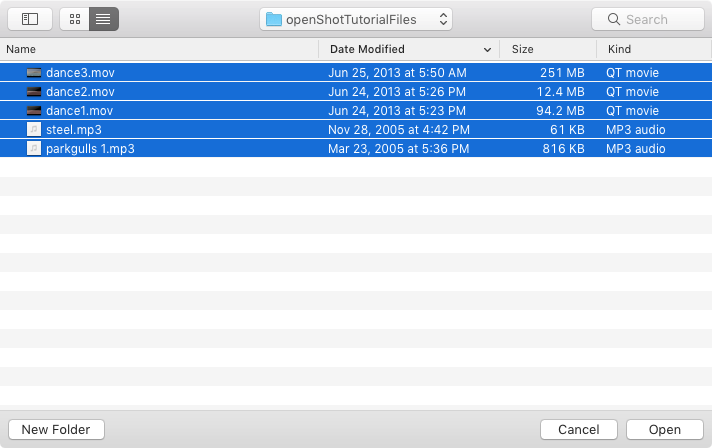Image resolution: width=712 pixels, height=448 pixels.
Task: Click the 94.2 MB size value
Action: 560,111
